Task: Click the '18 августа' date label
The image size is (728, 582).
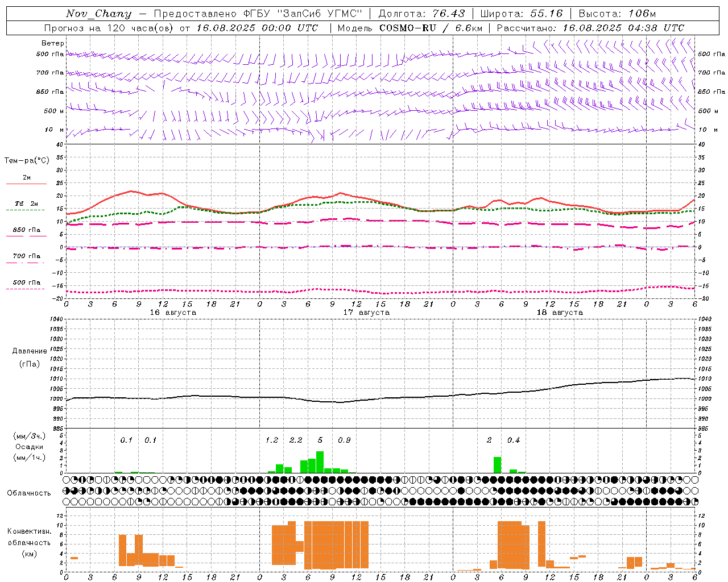Action: (x=560, y=313)
